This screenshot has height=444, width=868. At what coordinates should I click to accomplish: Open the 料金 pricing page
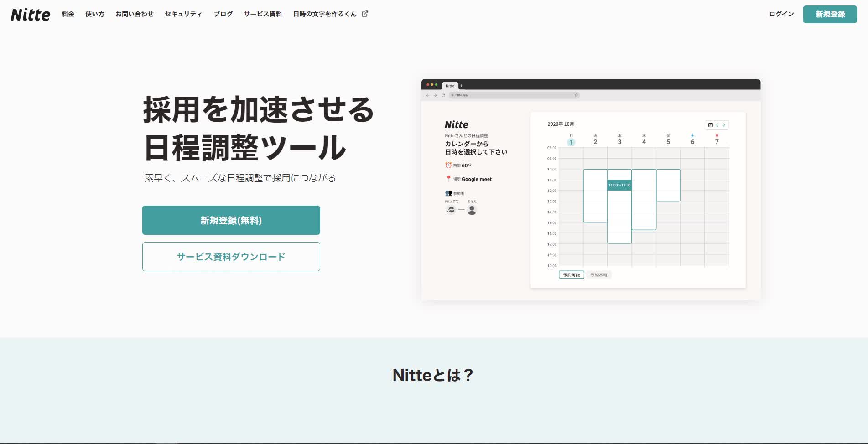(68, 14)
